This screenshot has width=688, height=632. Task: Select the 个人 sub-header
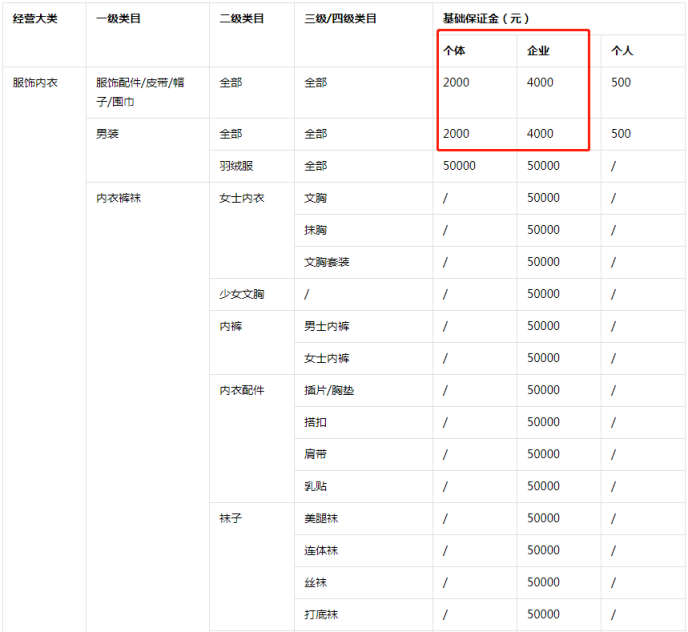623,50
